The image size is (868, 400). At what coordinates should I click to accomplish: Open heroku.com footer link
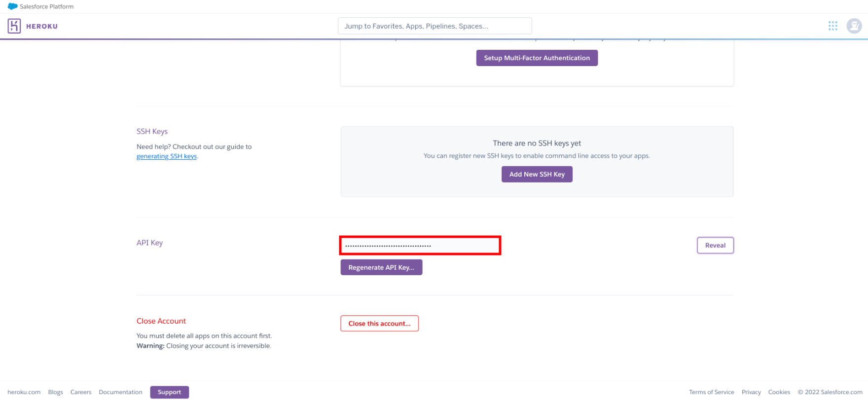point(24,392)
